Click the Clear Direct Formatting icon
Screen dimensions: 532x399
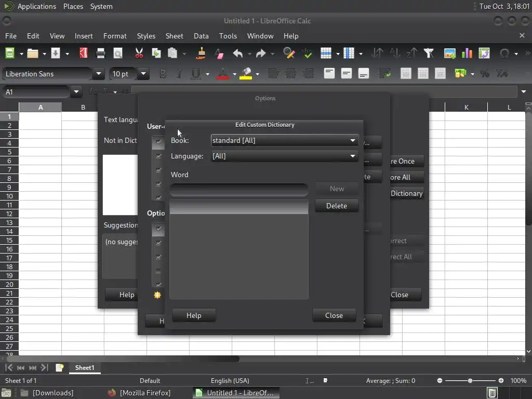(x=219, y=54)
